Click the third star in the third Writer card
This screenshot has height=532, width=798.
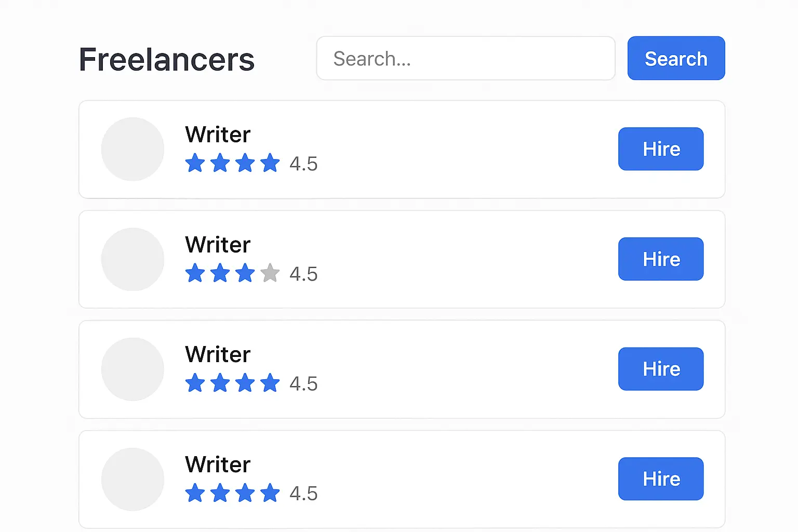[245, 383]
